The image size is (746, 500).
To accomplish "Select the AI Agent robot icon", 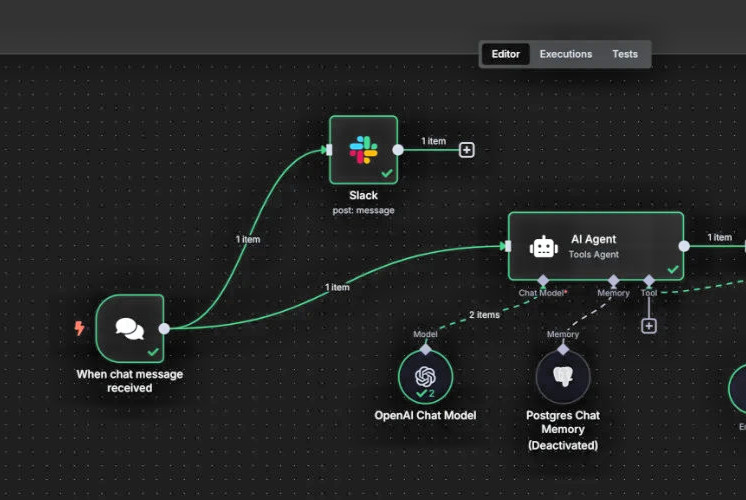I will tap(544, 247).
